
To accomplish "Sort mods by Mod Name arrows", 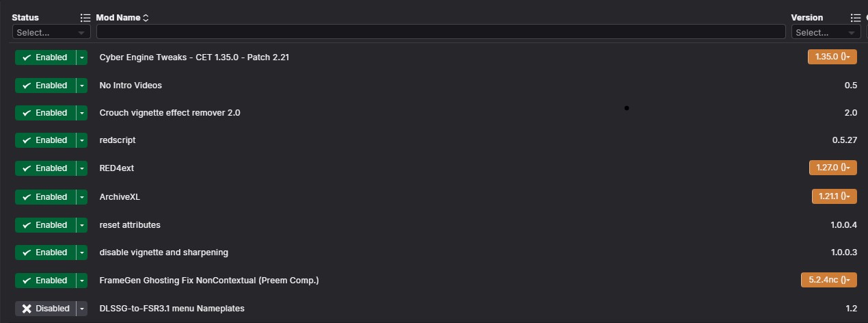I will coord(146,18).
